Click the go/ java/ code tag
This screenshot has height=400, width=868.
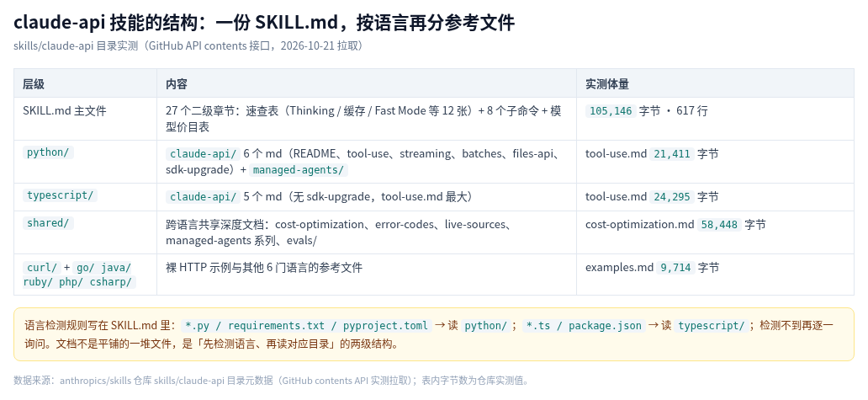tap(104, 268)
